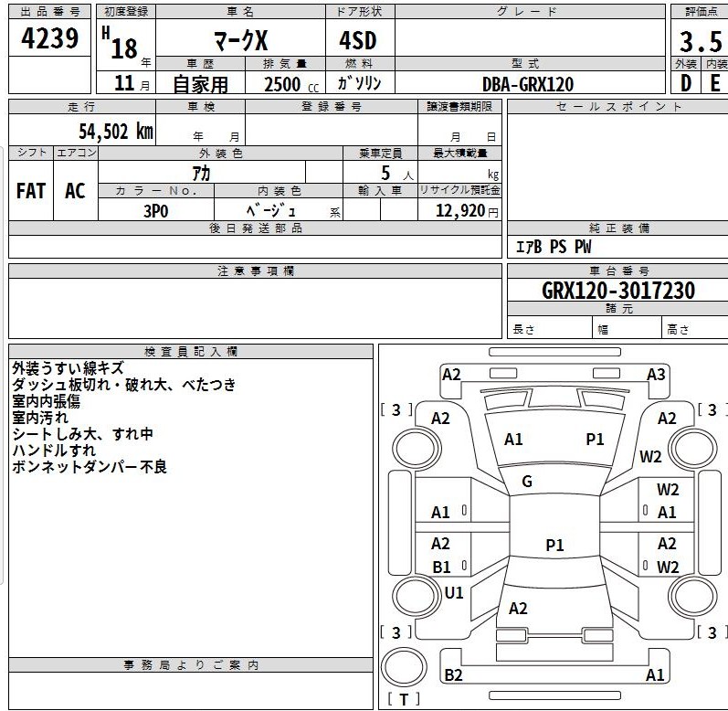
Task: Select the 注意事項欄 header
Action: pos(256,271)
